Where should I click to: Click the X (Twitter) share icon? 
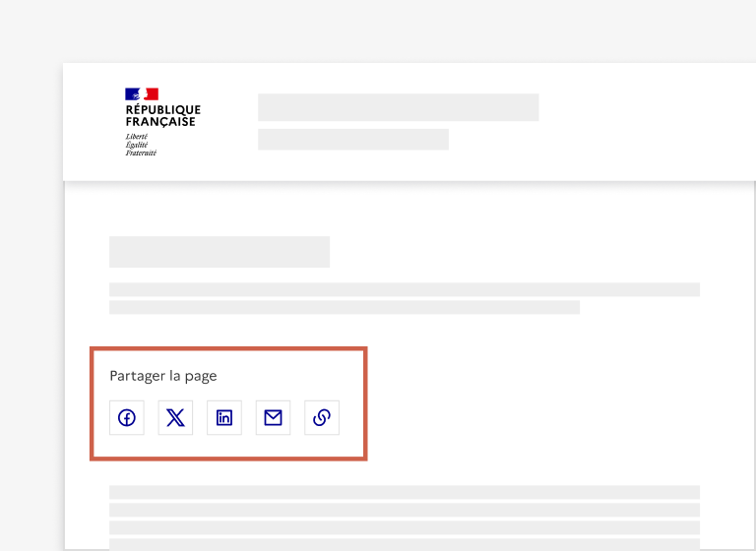pos(175,418)
